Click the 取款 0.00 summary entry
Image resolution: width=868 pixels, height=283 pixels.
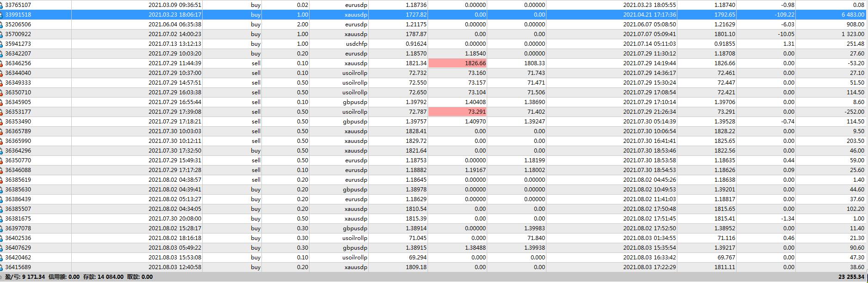pyautogui.click(x=140, y=277)
